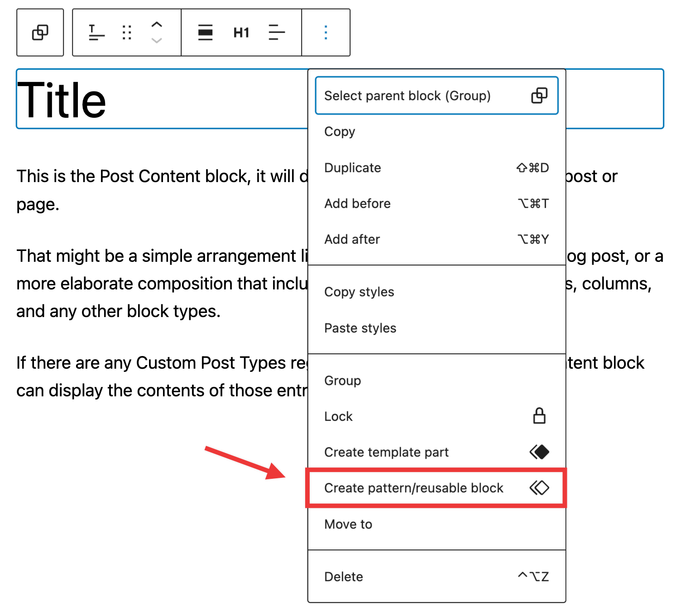
Task: Open the text alignment icon
Action: point(277,33)
